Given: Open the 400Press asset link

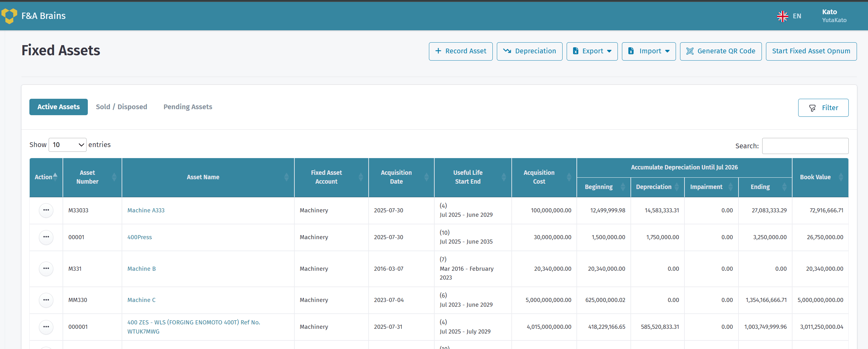Looking at the screenshot, I should tap(140, 237).
